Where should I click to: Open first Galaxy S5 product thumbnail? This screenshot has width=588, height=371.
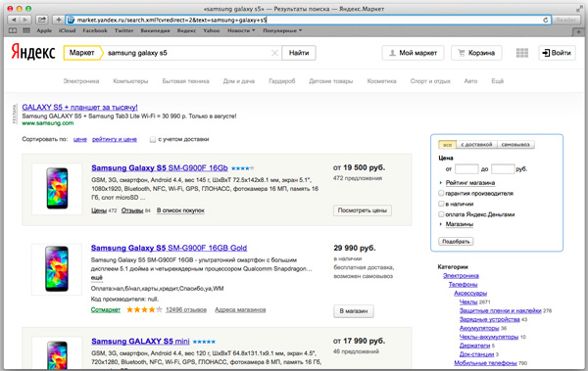click(57, 189)
